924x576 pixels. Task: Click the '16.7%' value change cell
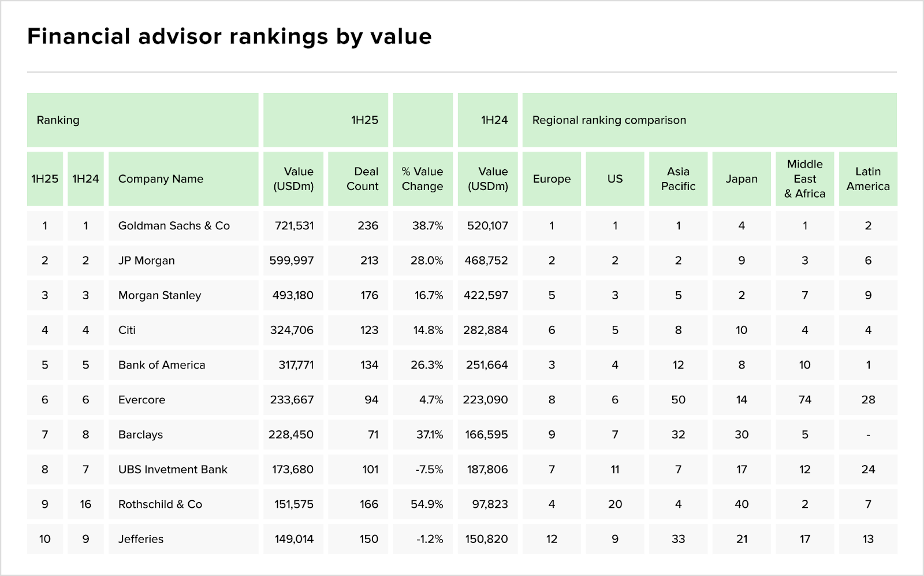(x=423, y=295)
